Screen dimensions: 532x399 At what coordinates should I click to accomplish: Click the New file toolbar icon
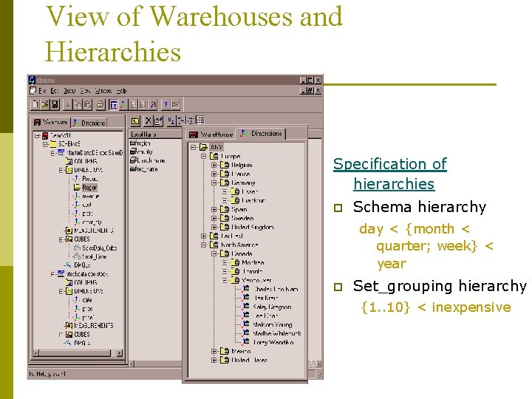tap(35, 104)
